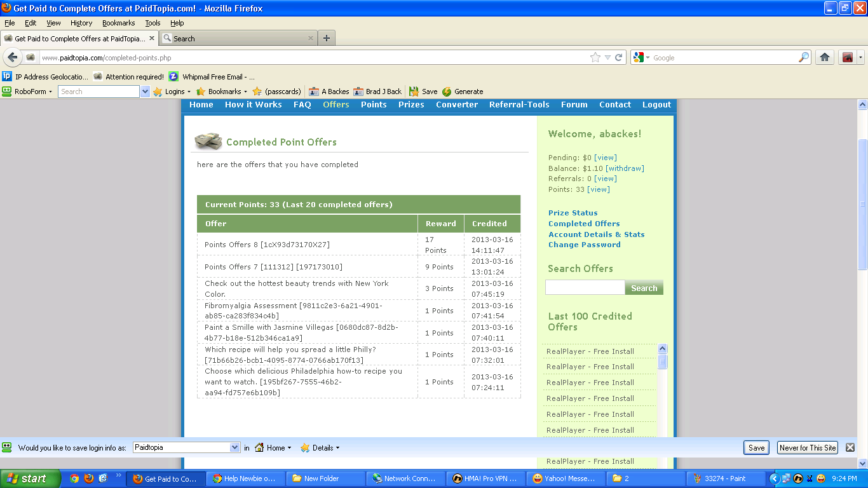Open the Bookmarks menu in the menu bar
The height and width of the screenshot is (488, 868).
[x=119, y=23]
